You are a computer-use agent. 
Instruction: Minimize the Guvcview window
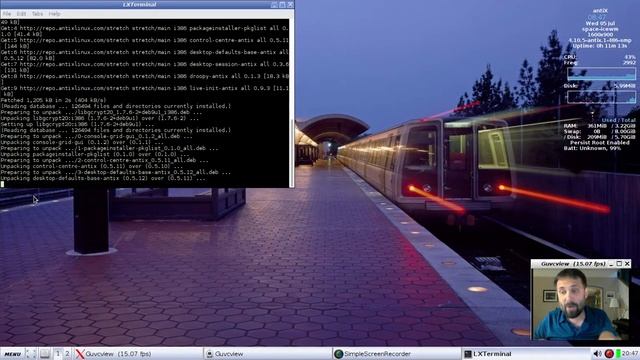click(x=611, y=264)
